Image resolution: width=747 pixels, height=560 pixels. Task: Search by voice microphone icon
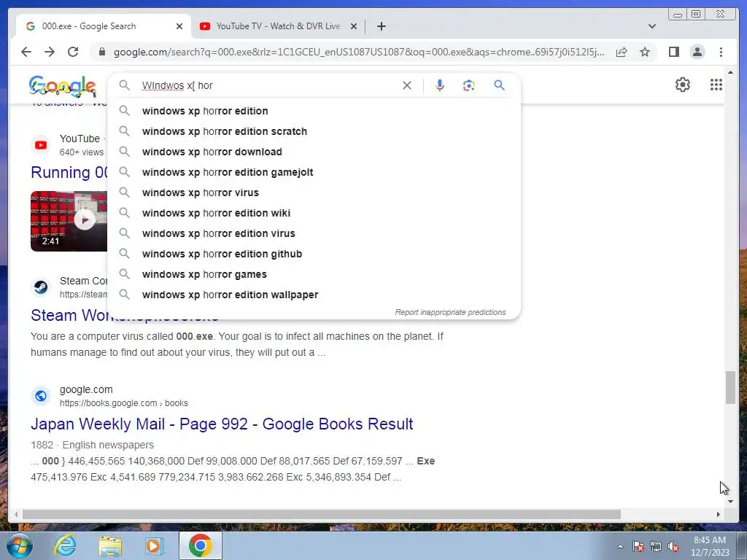point(440,85)
